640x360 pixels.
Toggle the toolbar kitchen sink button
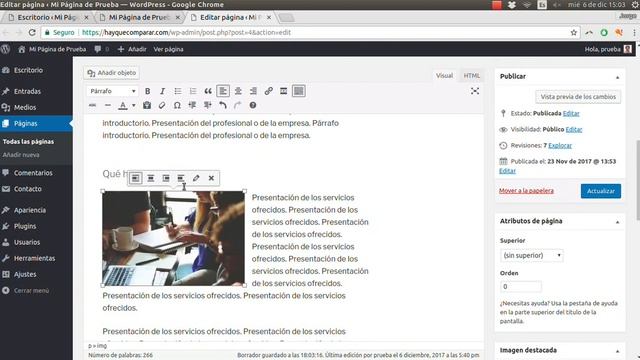point(298,91)
